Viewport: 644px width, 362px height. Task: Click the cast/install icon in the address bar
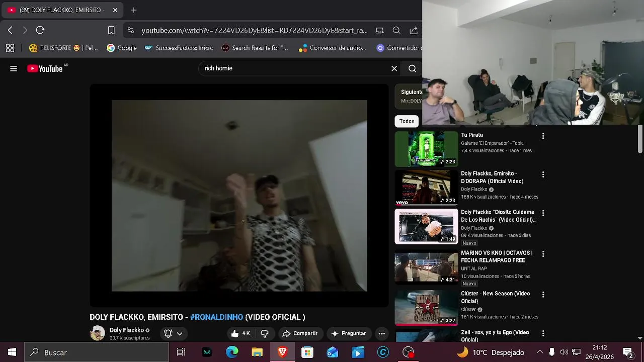point(380,30)
